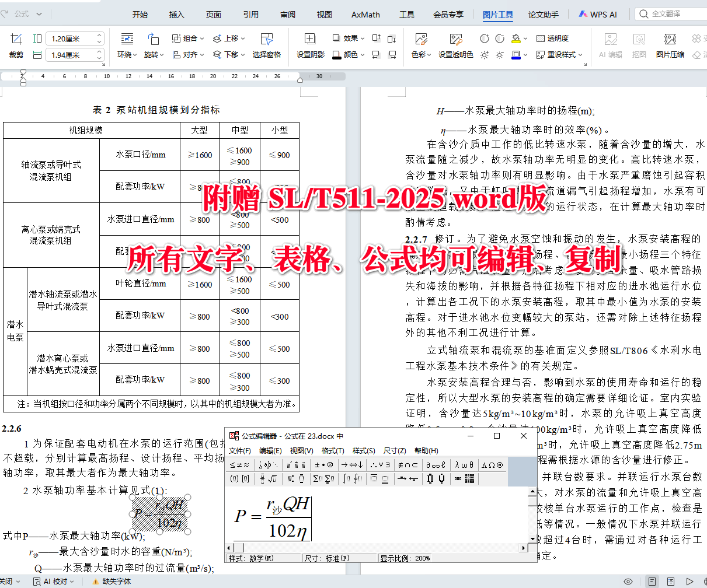The height and width of the screenshot is (588, 707).
Task: Open fence bracket templates in equation editor
Action: coord(239,479)
